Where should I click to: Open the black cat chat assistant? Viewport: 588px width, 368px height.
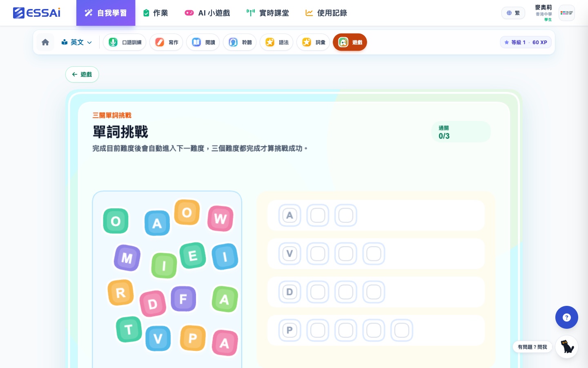point(567,347)
